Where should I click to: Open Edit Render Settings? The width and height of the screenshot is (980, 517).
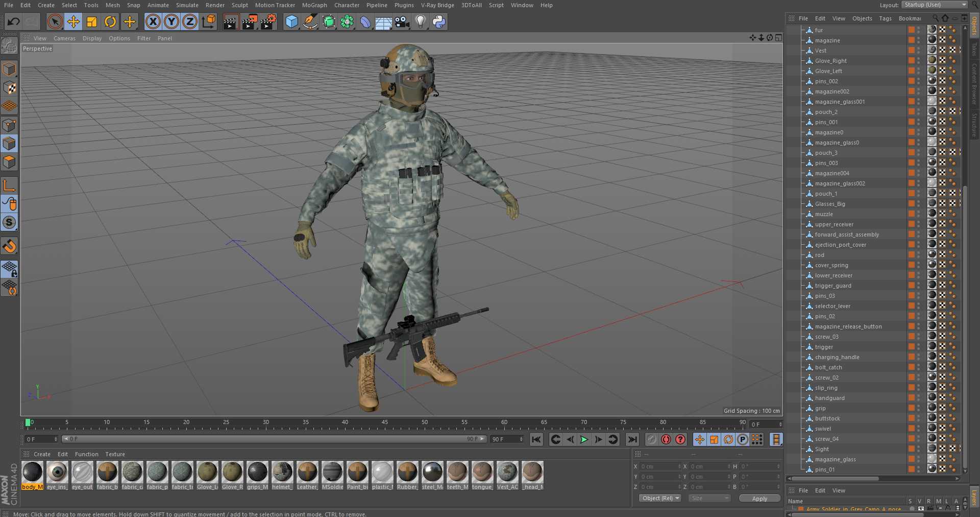(268, 21)
